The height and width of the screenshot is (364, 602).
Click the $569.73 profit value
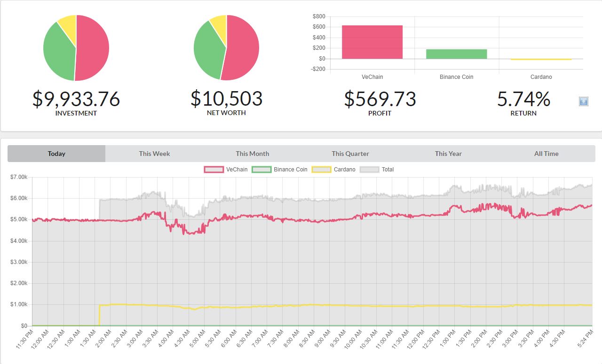380,99
